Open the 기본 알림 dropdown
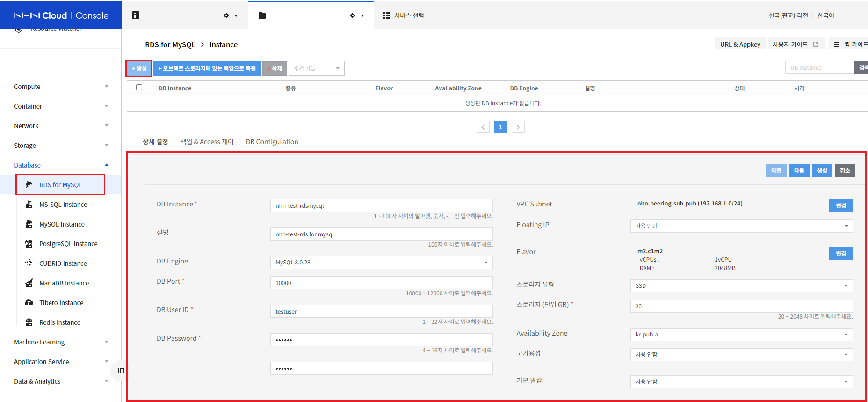This screenshot has width=868, height=402. [x=741, y=382]
